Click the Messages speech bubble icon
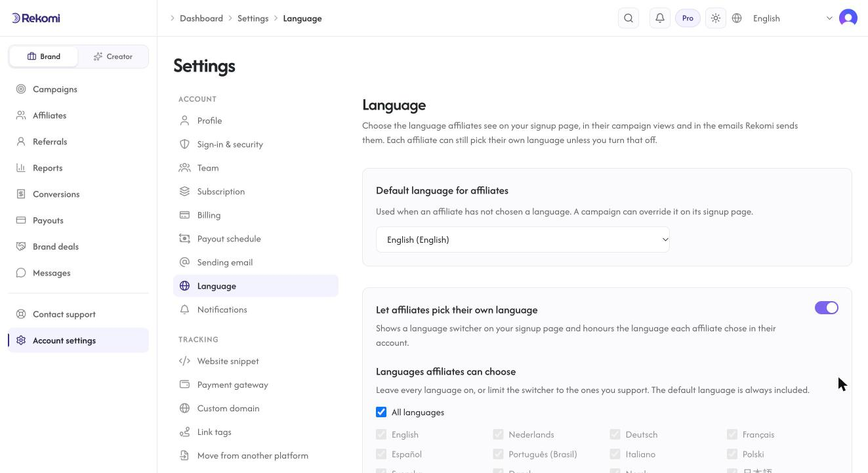This screenshot has width=868, height=473. [x=21, y=273]
